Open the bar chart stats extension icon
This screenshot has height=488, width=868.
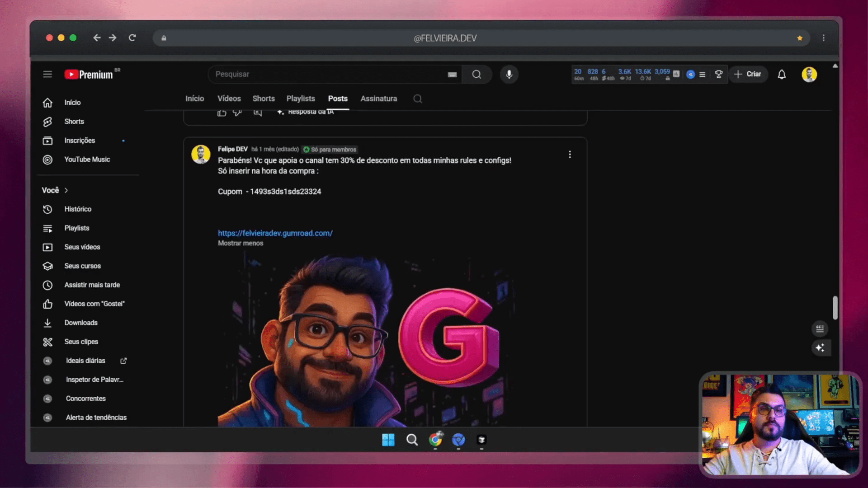point(676,74)
